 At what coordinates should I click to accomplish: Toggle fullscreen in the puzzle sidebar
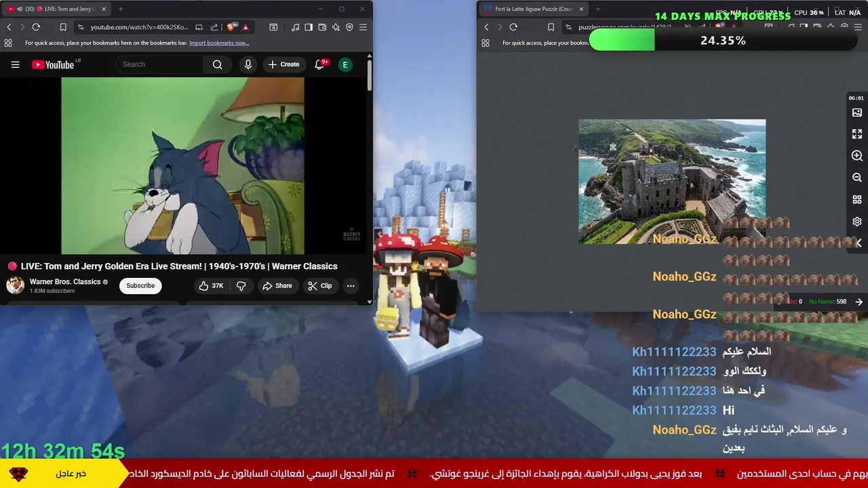pyautogui.click(x=857, y=134)
